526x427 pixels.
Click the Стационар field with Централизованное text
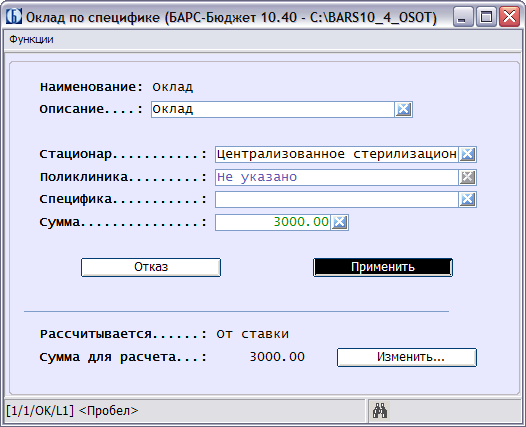pyautogui.click(x=336, y=154)
